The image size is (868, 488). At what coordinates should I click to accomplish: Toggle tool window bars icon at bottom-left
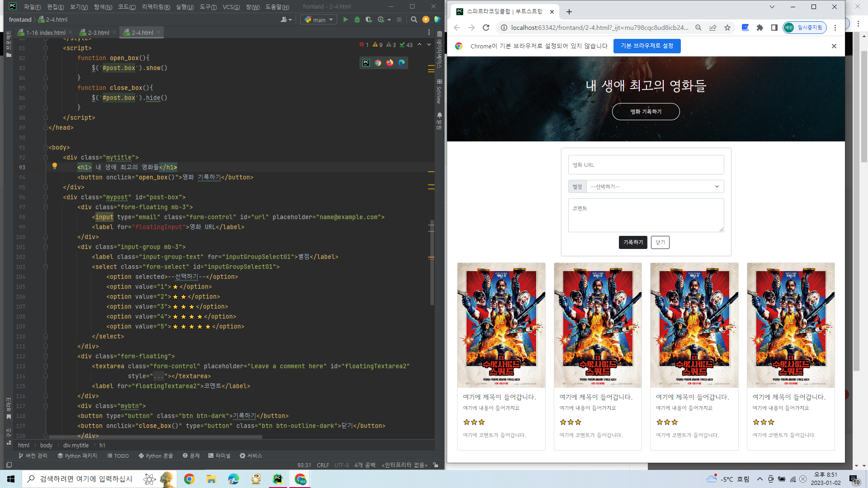[x=9, y=465]
